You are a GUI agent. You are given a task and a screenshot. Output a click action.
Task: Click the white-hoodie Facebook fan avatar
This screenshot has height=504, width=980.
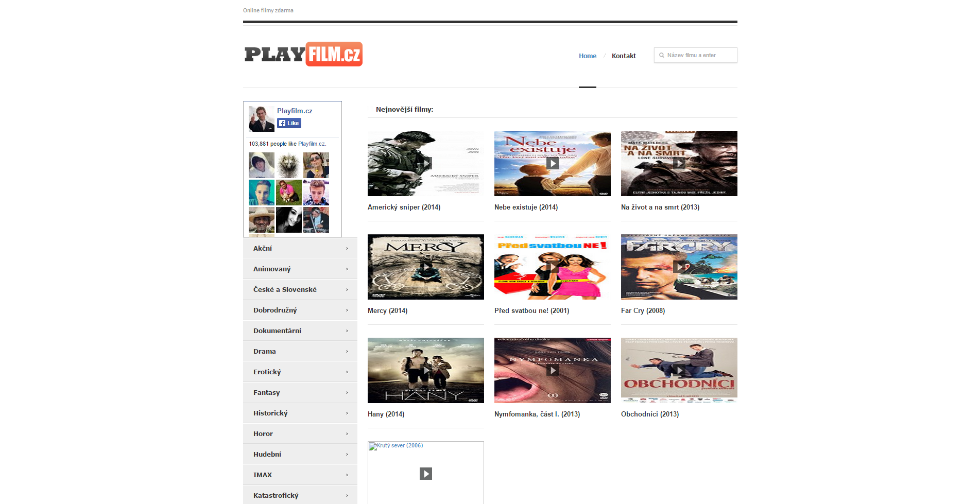pyautogui.click(x=262, y=165)
